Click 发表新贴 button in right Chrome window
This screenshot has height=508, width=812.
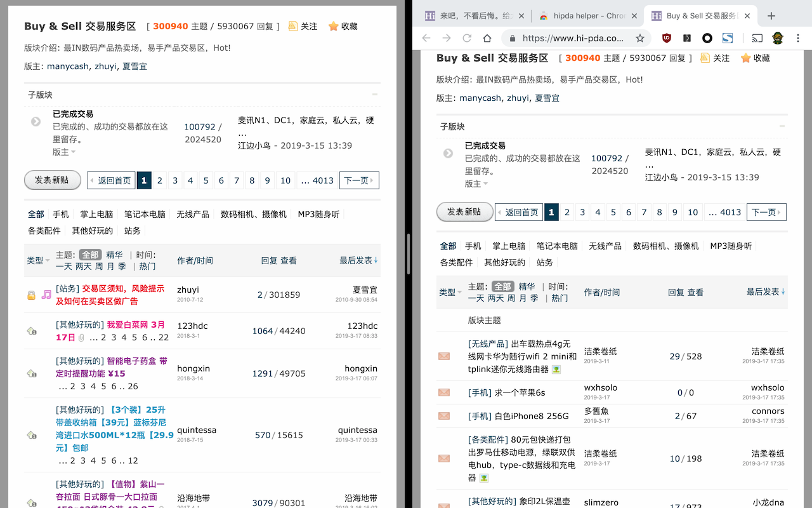click(464, 211)
